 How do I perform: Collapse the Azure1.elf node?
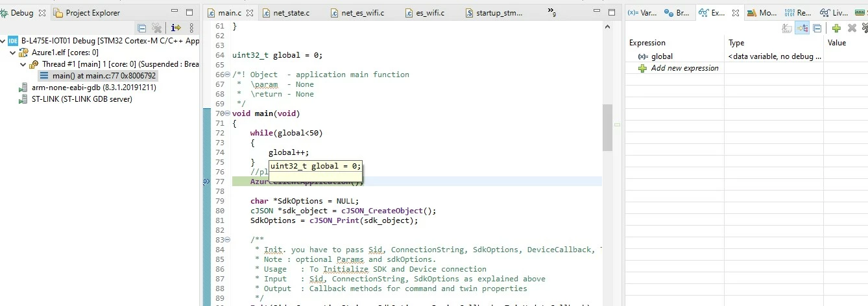14,53
